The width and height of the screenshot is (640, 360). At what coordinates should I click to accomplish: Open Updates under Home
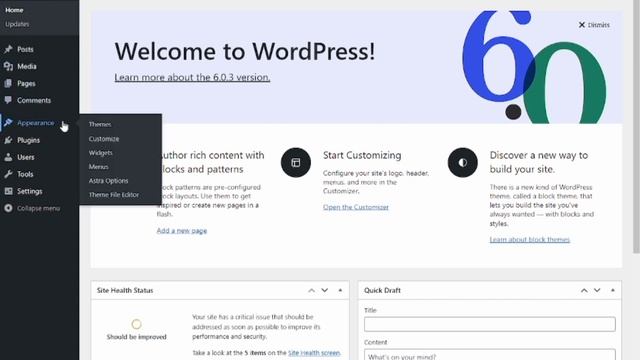tap(17, 24)
